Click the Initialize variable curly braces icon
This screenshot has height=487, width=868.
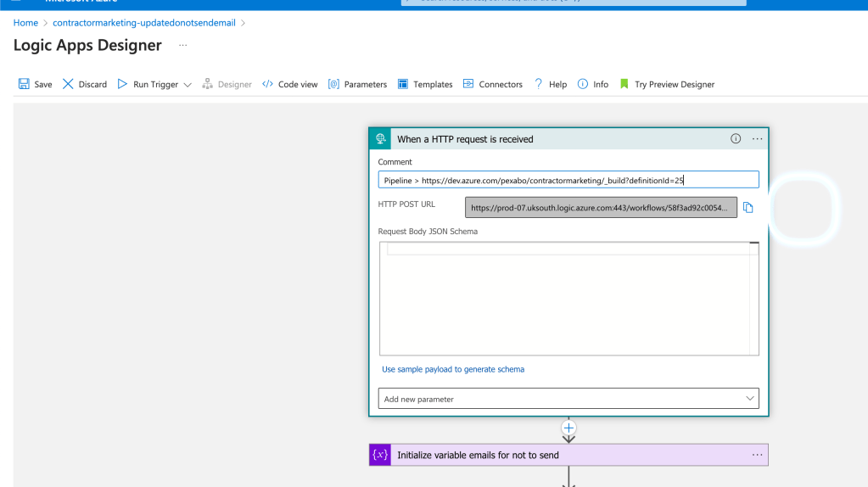pyautogui.click(x=380, y=455)
